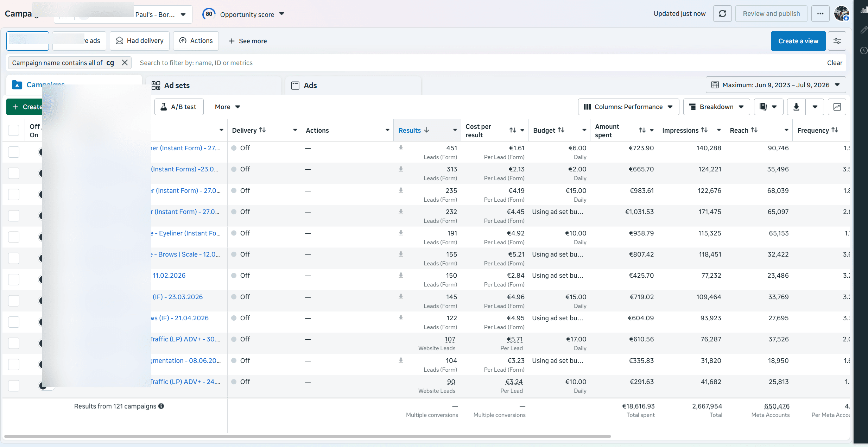This screenshot has height=447, width=868.
Task: Check the box for the 451 leads campaign
Action: click(14, 152)
